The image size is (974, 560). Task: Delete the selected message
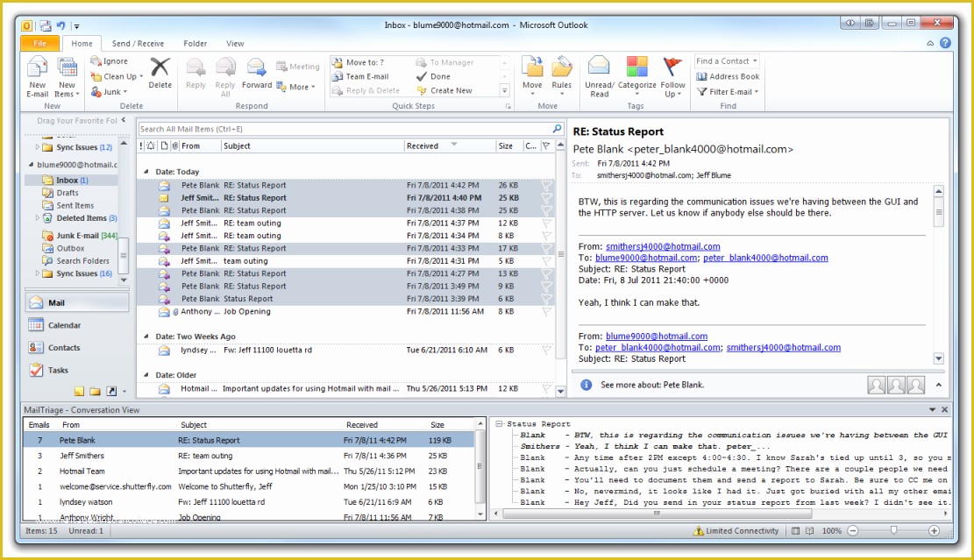160,74
